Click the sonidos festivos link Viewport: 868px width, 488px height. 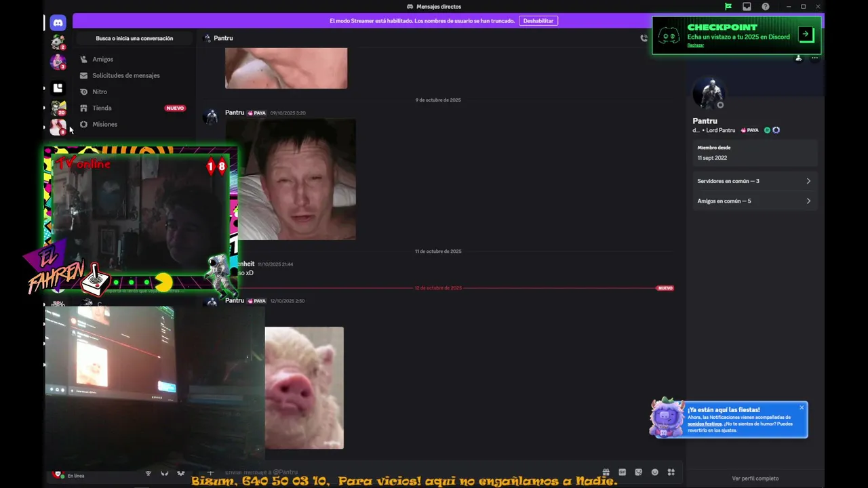[705, 424]
